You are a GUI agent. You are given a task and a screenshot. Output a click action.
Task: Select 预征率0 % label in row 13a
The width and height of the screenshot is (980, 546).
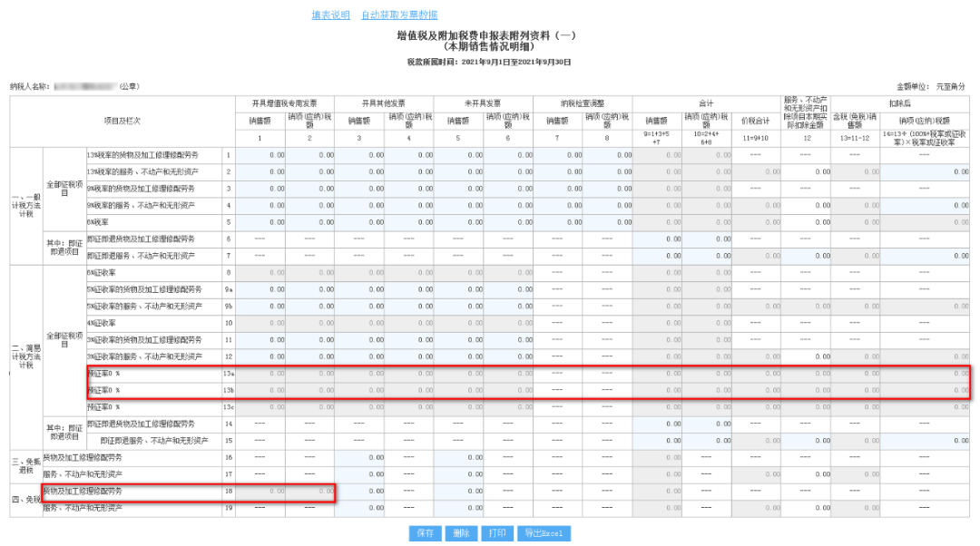click(103, 374)
